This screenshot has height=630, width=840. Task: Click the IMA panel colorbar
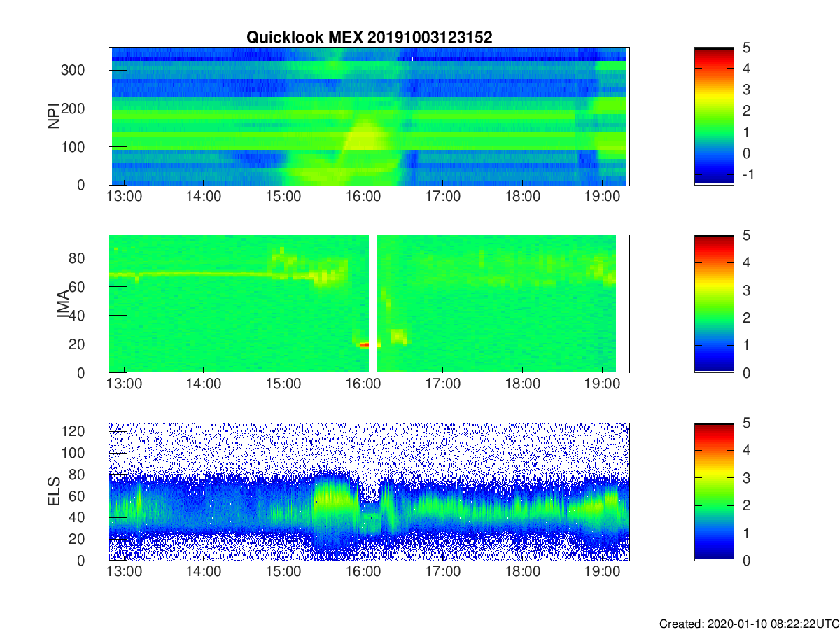pos(714,304)
